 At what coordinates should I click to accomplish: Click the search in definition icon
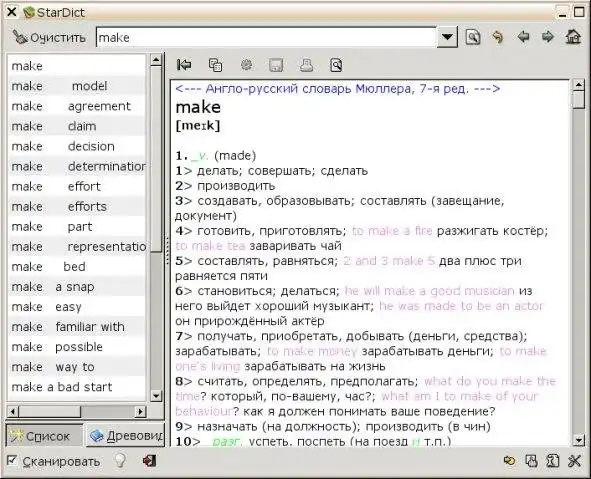click(336, 65)
